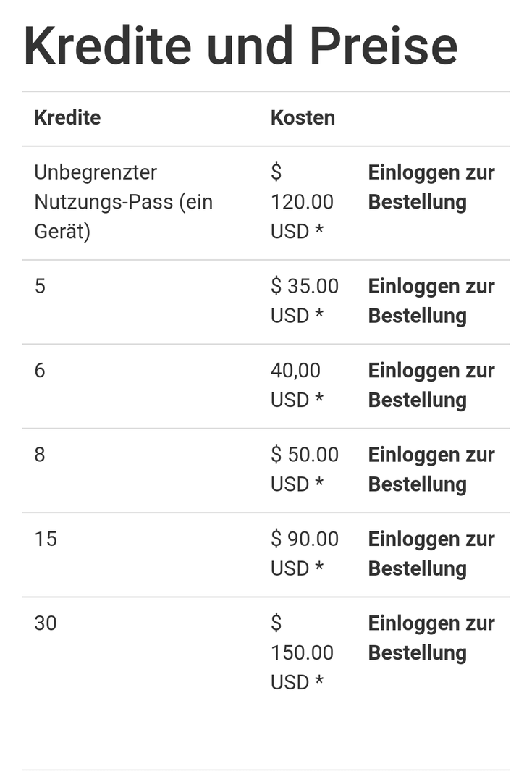Image resolution: width=532 pixels, height=782 pixels.
Task: Select the 5 credits row number
Action: tap(40, 286)
